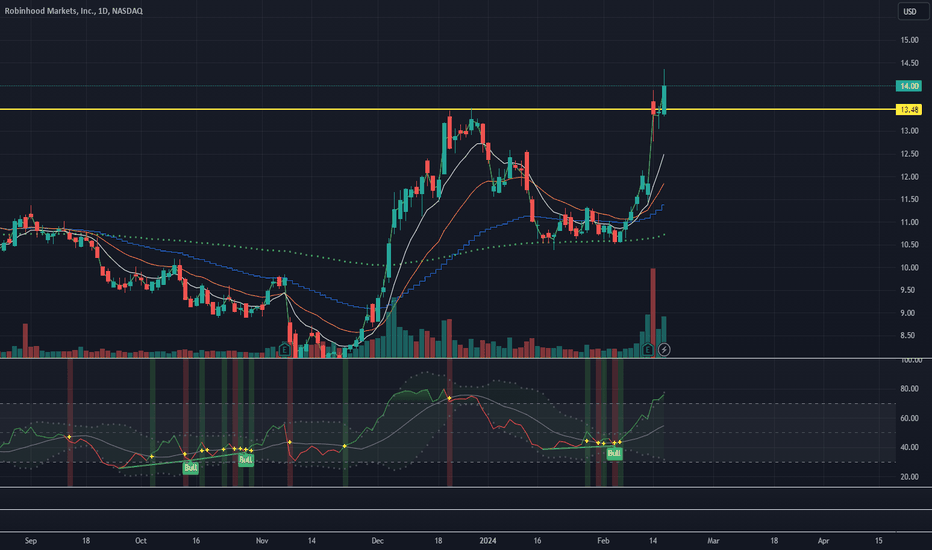
Task: Click the Mar label on time axis
Action: tap(713, 540)
